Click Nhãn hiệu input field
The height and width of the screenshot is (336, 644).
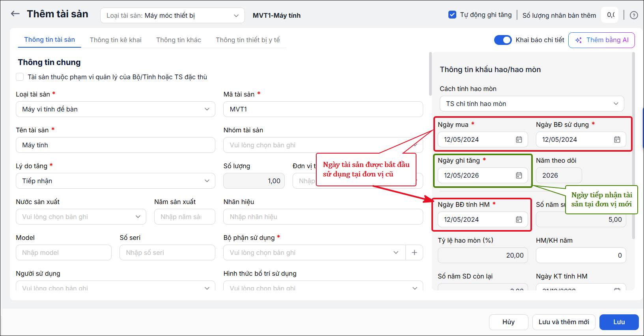coord(323,217)
